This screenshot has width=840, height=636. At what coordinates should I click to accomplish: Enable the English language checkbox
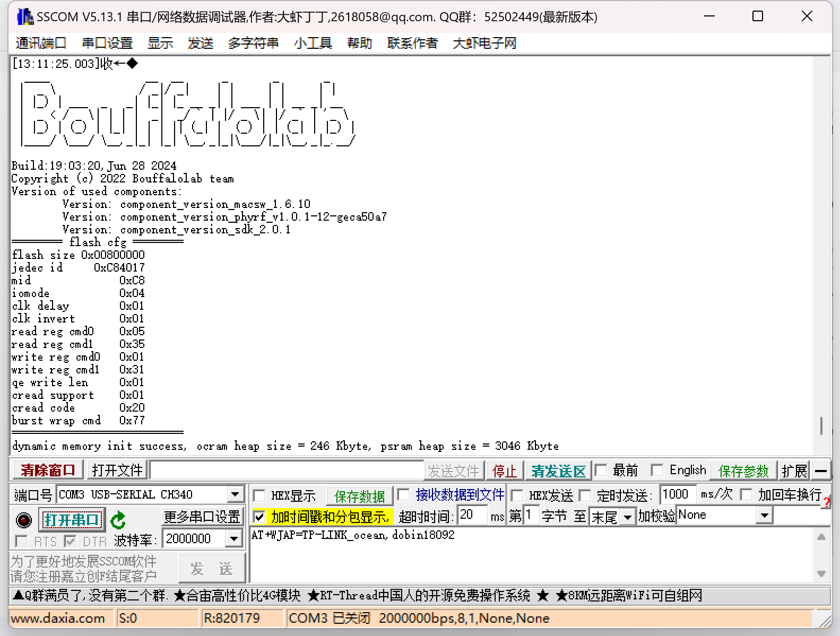[x=657, y=470]
